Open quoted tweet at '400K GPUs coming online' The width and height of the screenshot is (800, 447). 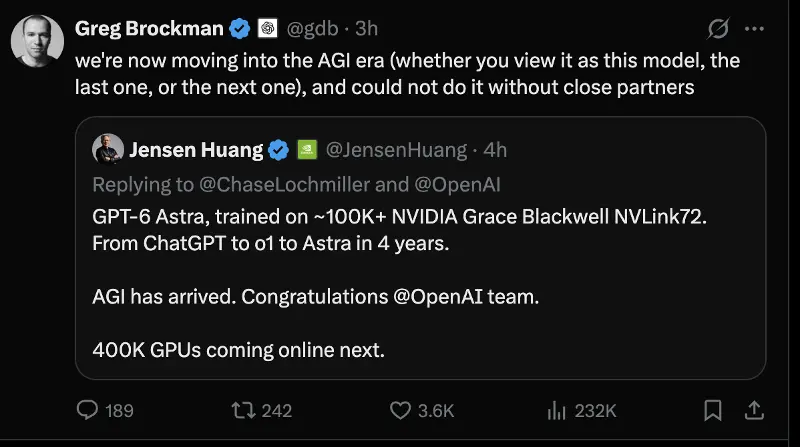click(x=238, y=350)
